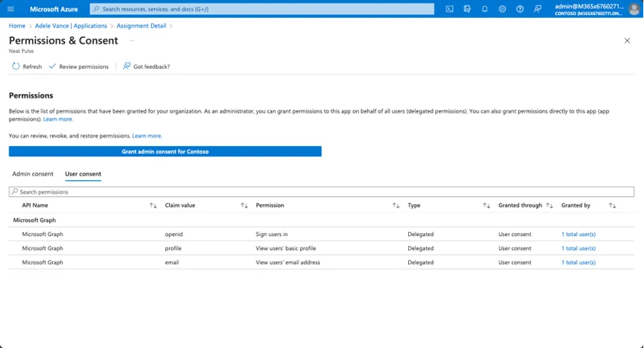Open the ellipsis menu beside Permissions & Consent
644x348 pixels.
tap(131, 41)
